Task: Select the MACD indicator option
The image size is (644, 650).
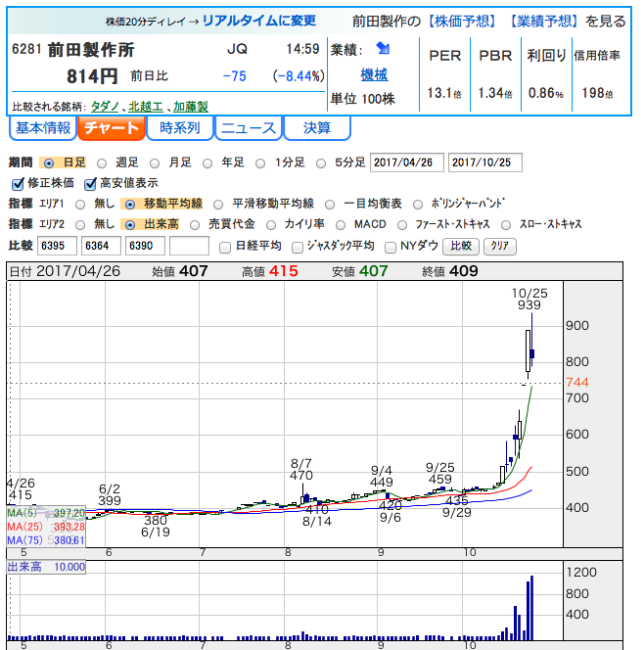Action: tap(341, 225)
